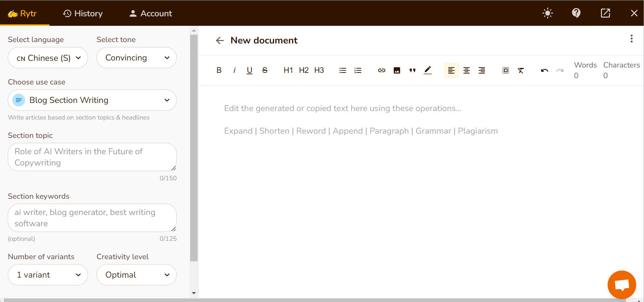Go back using the arrow beside New document

coord(220,41)
